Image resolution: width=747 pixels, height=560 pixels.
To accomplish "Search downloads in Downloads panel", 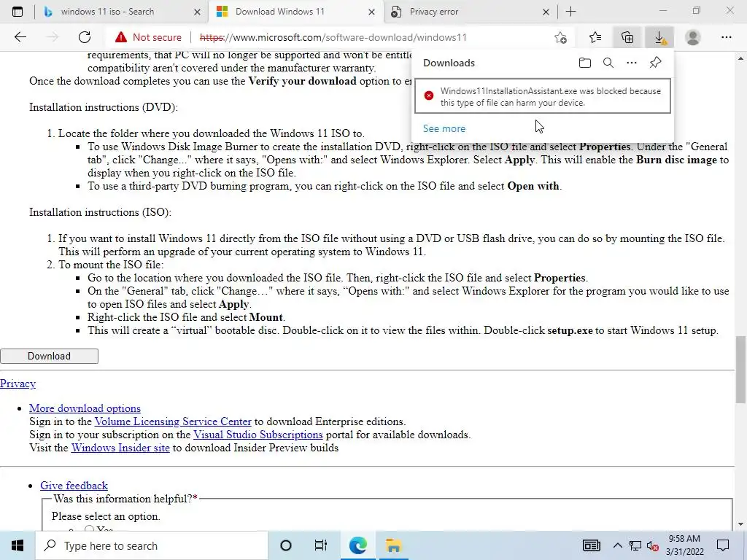I will [608, 63].
